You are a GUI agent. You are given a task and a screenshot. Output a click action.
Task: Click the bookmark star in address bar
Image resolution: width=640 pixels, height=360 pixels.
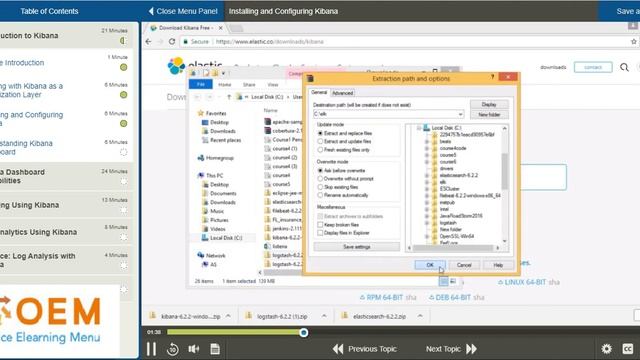click(633, 42)
